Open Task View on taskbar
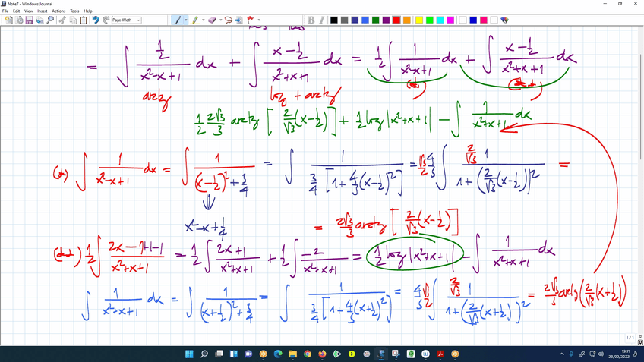The image size is (644, 362). point(219,354)
